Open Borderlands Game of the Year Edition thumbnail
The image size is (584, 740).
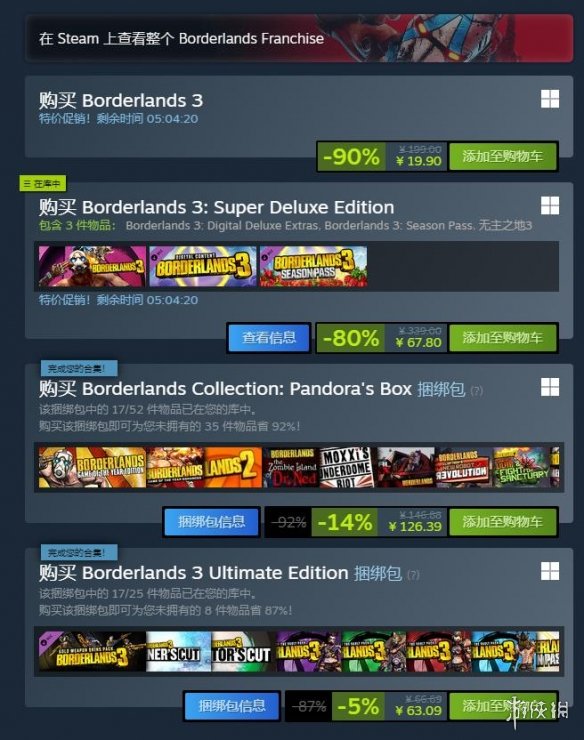coord(93,467)
